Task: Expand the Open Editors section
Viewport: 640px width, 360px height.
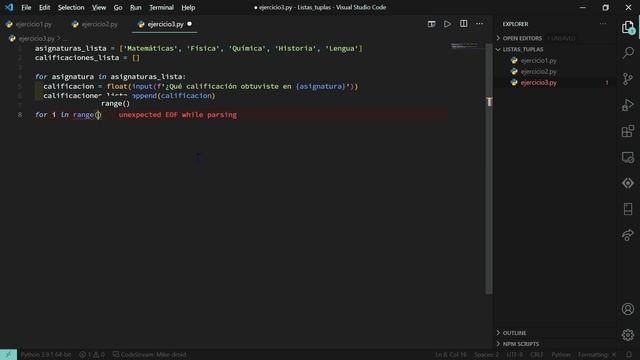Action: click(522, 38)
